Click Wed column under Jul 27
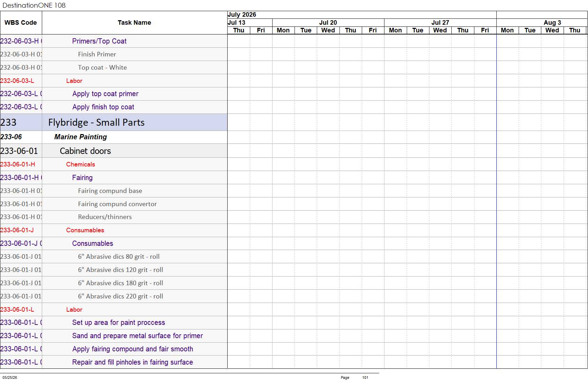588x382 pixels. (x=440, y=30)
